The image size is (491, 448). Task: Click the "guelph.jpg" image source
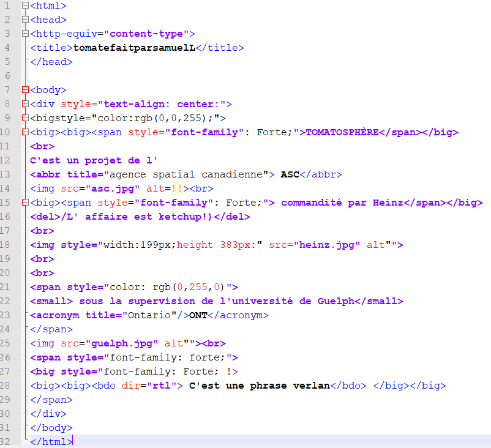click(x=122, y=343)
